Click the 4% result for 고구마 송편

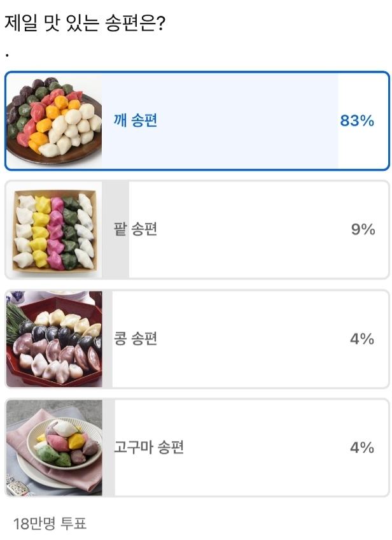pos(362,448)
